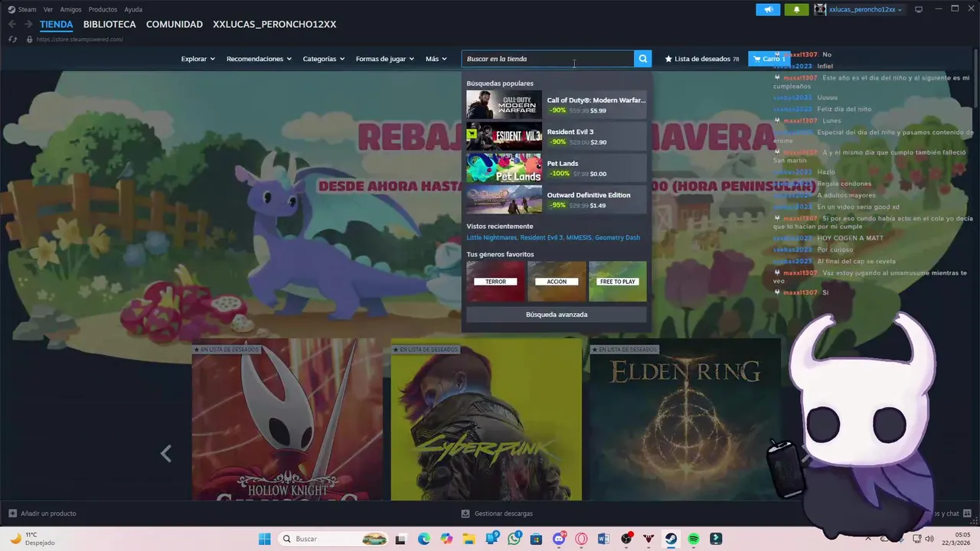980x551 pixels.
Task: Open Opera browser from the taskbar
Action: 581,539
